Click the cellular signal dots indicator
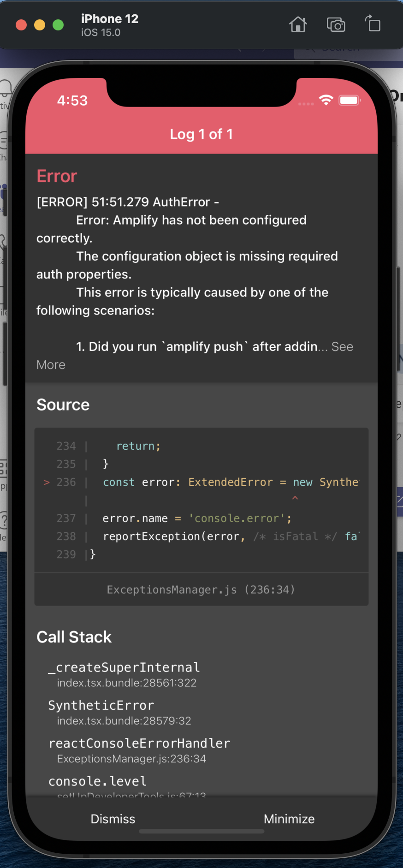The image size is (403, 868). 306,104
